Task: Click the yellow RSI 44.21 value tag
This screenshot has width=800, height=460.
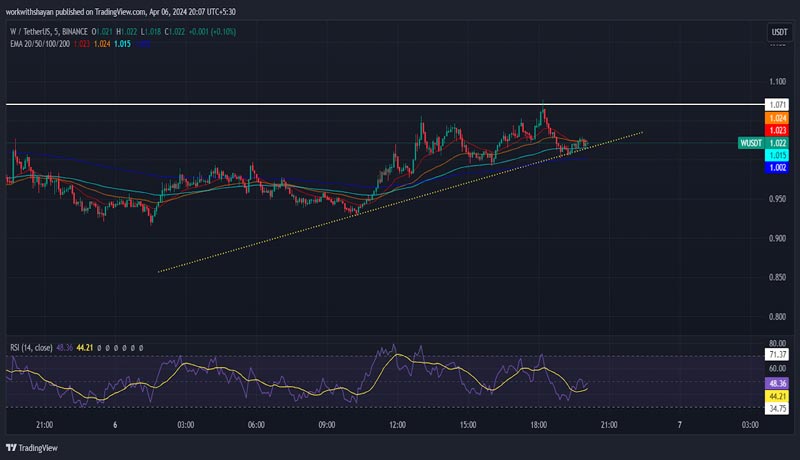Action: pyautogui.click(x=777, y=396)
